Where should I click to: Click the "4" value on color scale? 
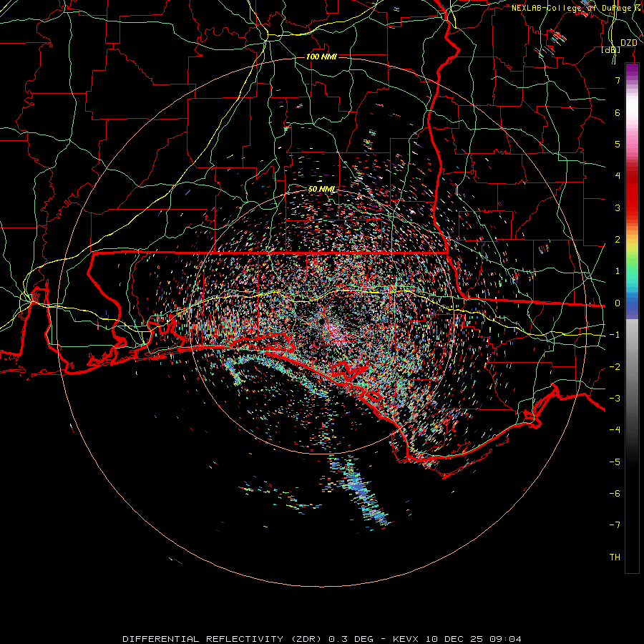tap(618, 176)
